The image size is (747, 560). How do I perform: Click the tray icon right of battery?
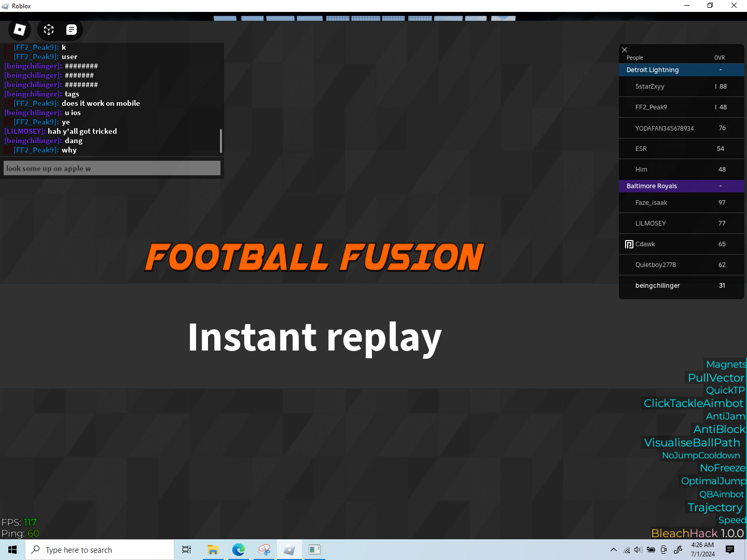[x=663, y=550]
